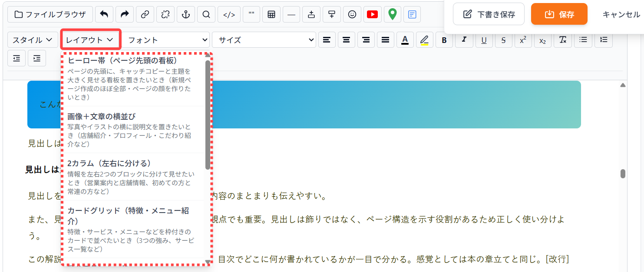The image size is (644, 272).
Task: Click the insert paragraph above icon
Action: tap(311, 14)
